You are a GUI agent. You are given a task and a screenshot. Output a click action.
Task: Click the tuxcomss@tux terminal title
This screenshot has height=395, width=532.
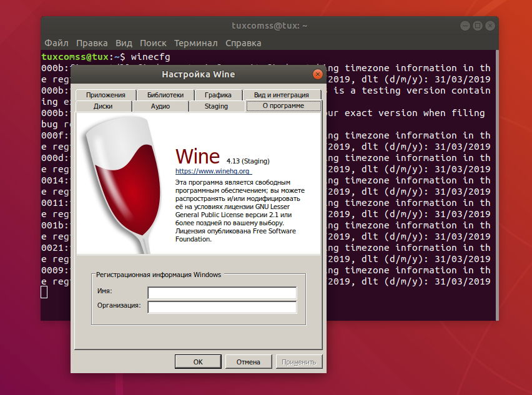pyautogui.click(x=269, y=26)
